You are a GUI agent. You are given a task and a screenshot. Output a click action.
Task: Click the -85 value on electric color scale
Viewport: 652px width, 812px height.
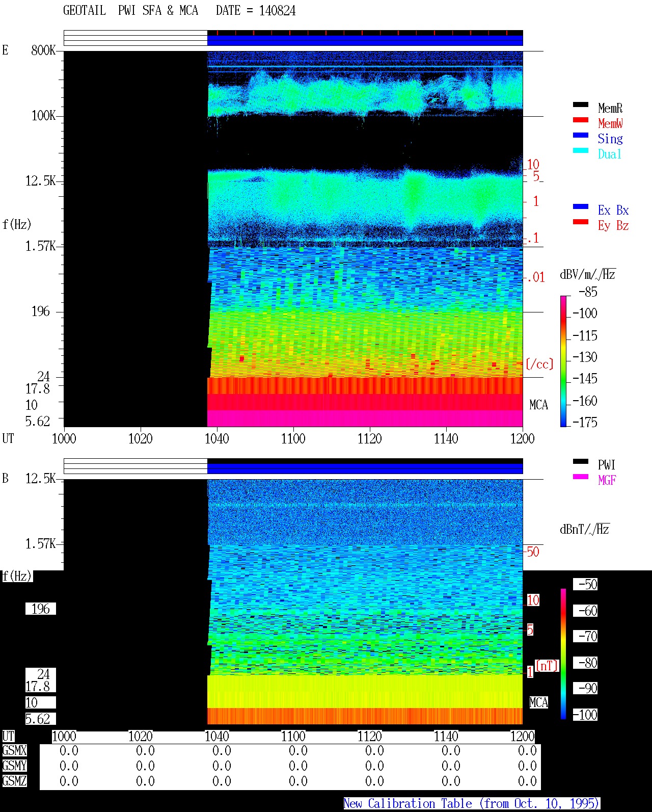[588, 292]
